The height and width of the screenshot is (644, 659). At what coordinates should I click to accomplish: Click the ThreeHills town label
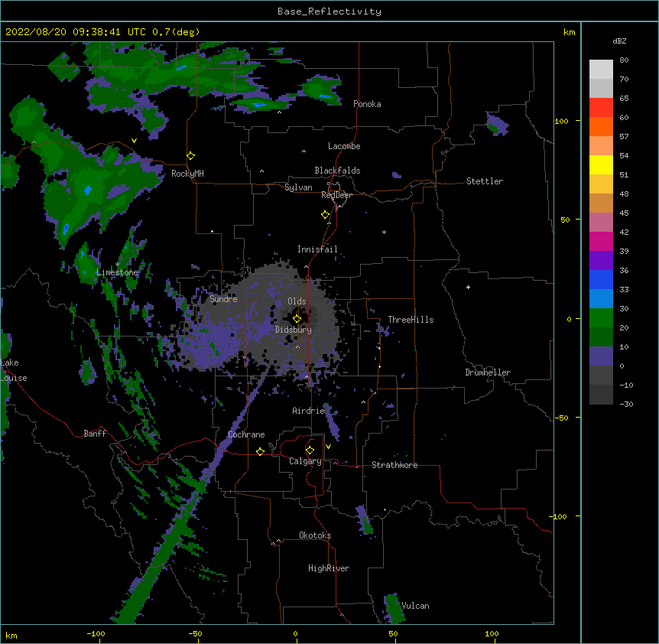point(411,320)
